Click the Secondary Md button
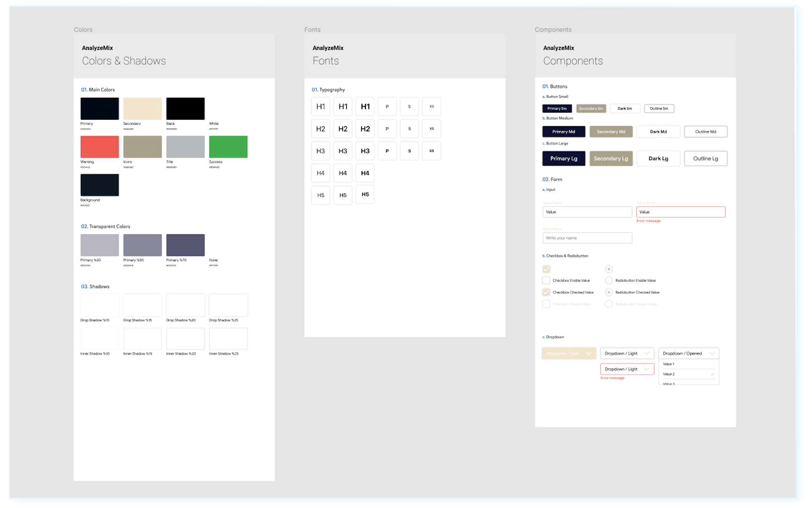Screen dimensions: 812x508 pos(611,132)
